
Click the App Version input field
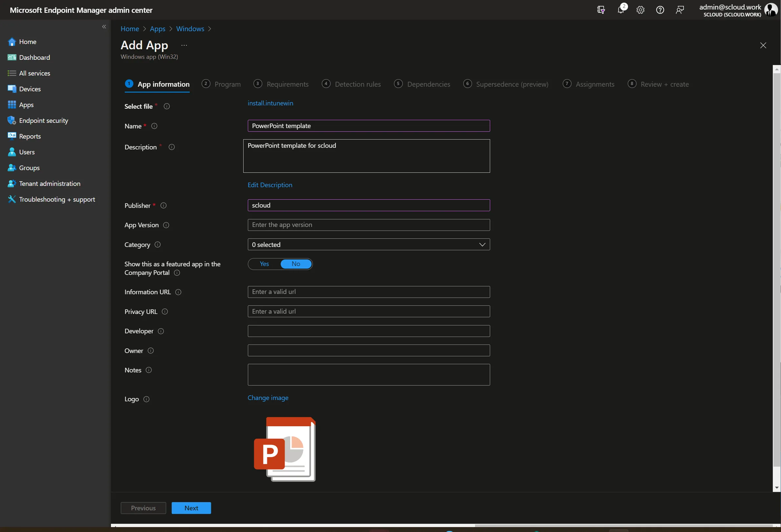click(x=369, y=225)
